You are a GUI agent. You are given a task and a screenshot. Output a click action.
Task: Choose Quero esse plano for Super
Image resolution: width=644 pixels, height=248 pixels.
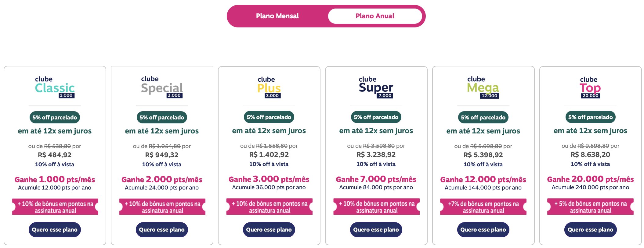point(376,230)
